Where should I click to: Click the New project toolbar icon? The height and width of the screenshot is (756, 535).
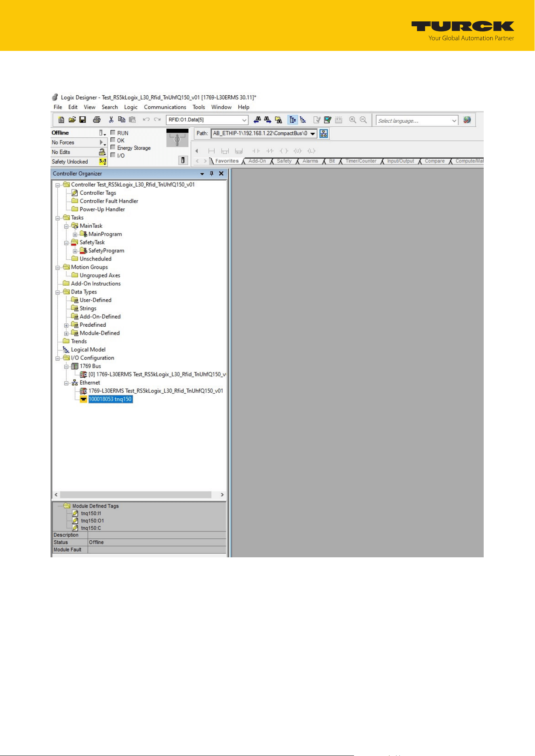click(x=61, y=120)
